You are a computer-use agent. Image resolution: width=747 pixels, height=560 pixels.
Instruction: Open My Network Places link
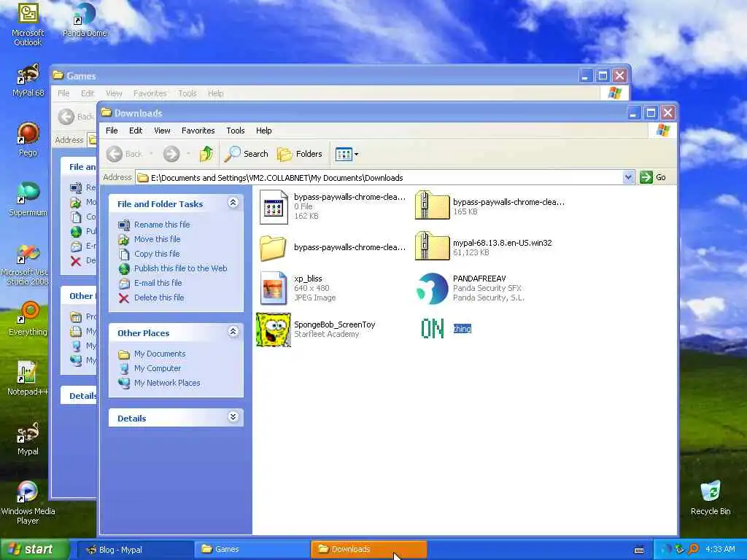click(167, 383)
